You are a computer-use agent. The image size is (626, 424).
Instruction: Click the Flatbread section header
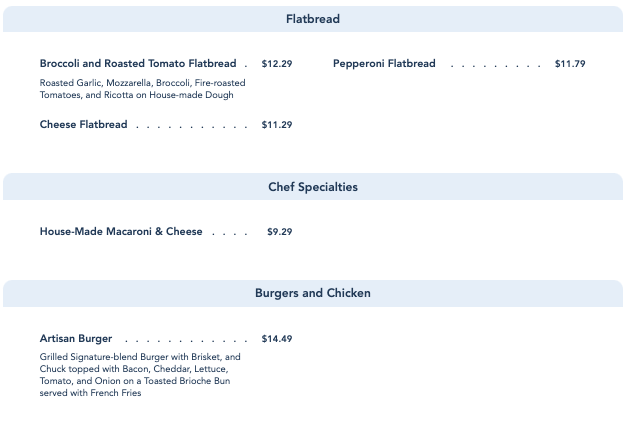[312, 19]
